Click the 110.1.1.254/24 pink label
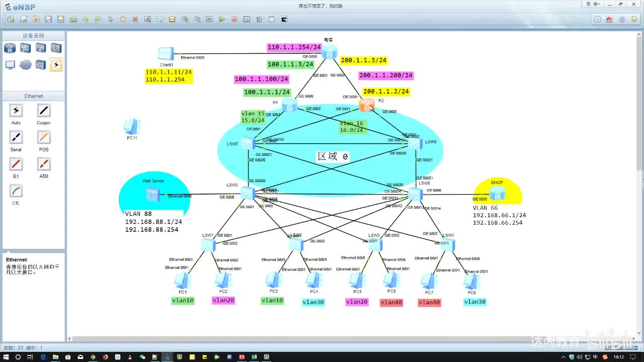 [x=294, y=47]
